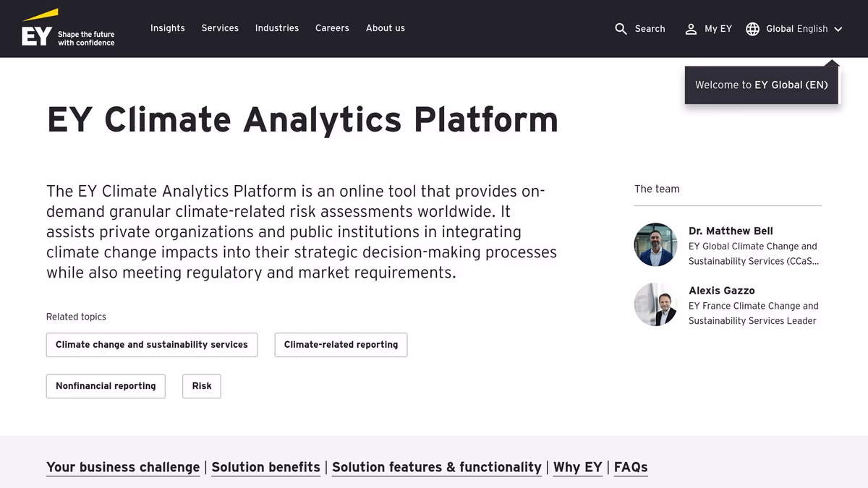
Task: Navigate to the Careers section
Action: point(332,28)
